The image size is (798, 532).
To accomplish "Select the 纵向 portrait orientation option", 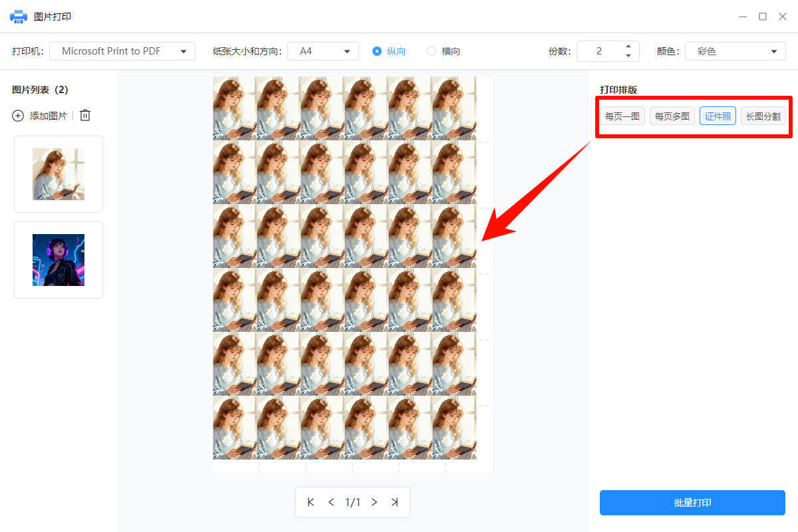I will pyautogui.click(x=377, y=51).
